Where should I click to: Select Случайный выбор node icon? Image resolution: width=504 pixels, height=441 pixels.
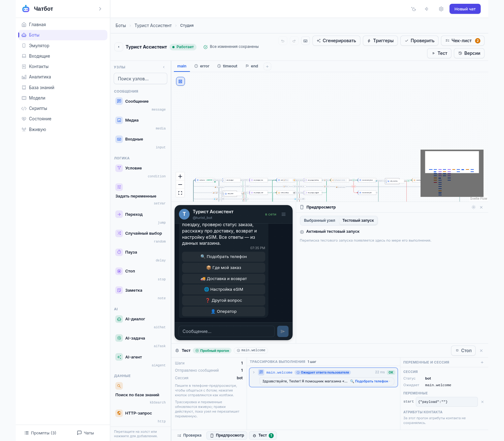119,233
